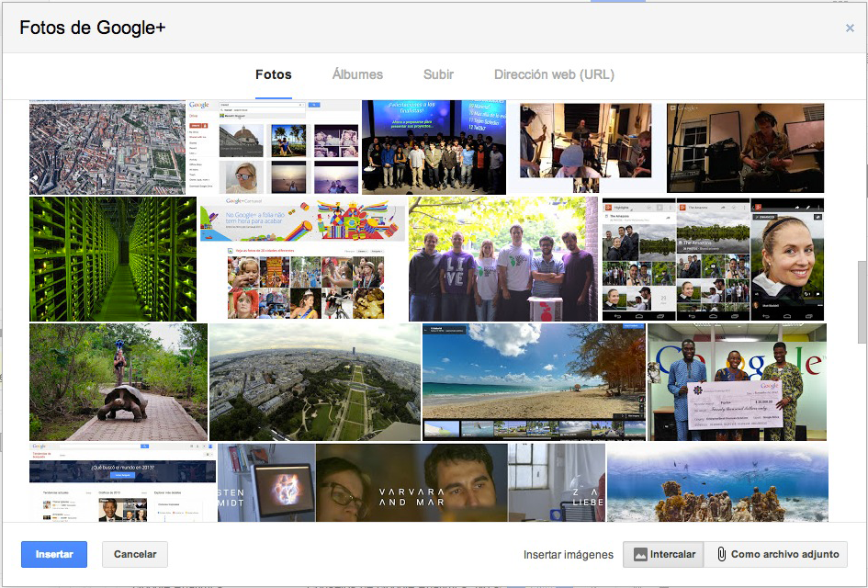The image size is (868, 588).
Task: Choose the smiling woman with headband photo
Action: [x=787, y=259]
